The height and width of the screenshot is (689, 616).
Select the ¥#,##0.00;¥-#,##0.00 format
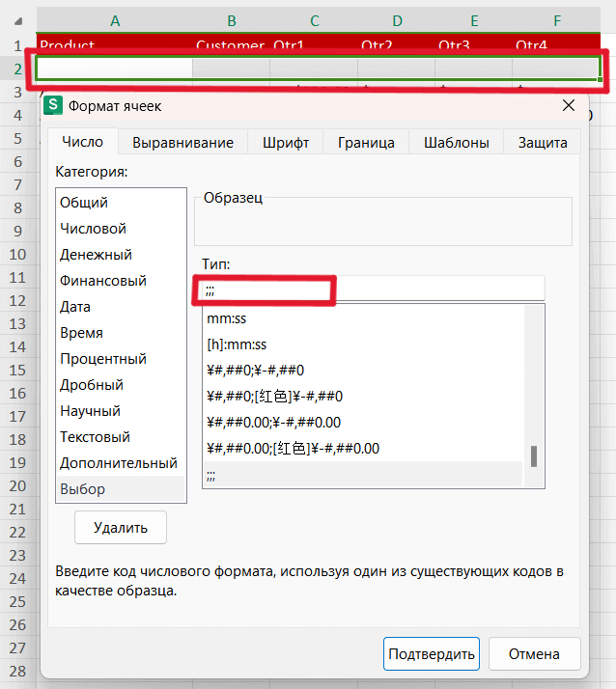pos(363,423)
